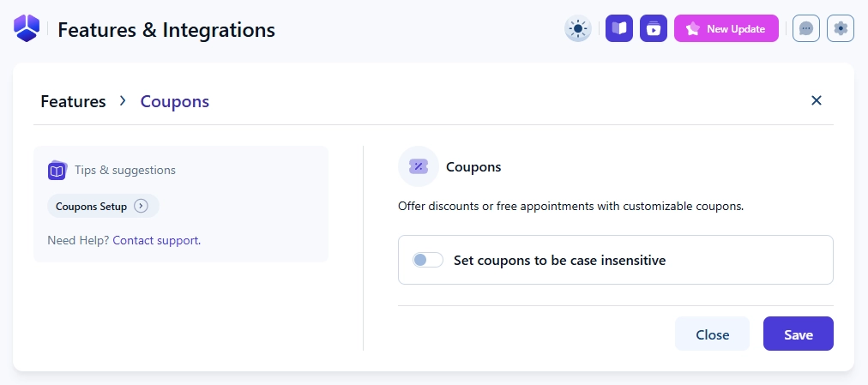
Task: Click the Tips & suggestions heading text
Action: pyautogui.click(x=125, y=171)
